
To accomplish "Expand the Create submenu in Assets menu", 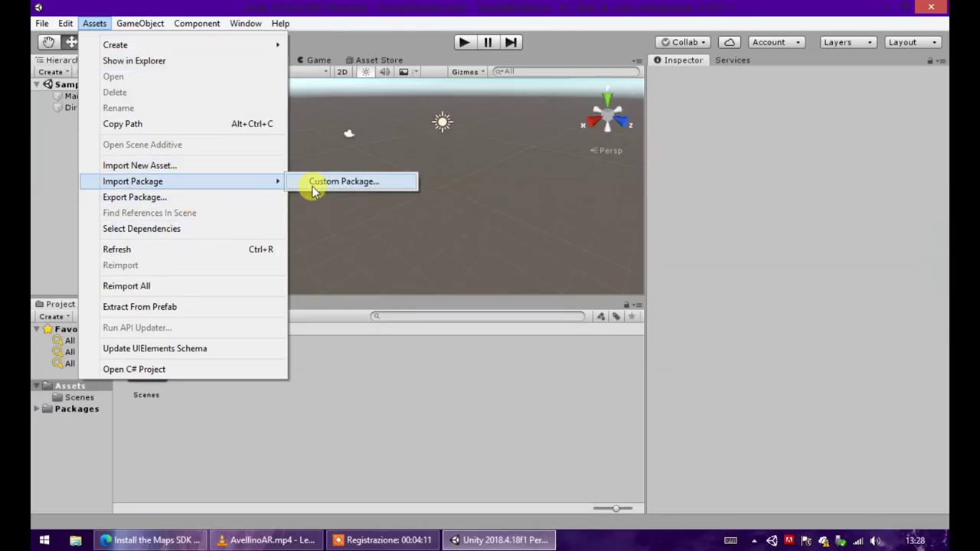I will pyautogui.click(x=184, y=44).
